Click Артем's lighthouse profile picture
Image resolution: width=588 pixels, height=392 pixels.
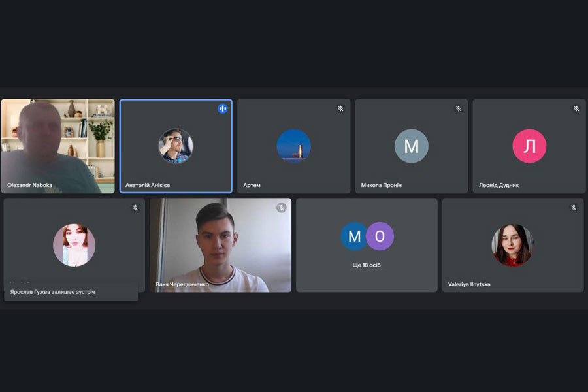point(293,146)
